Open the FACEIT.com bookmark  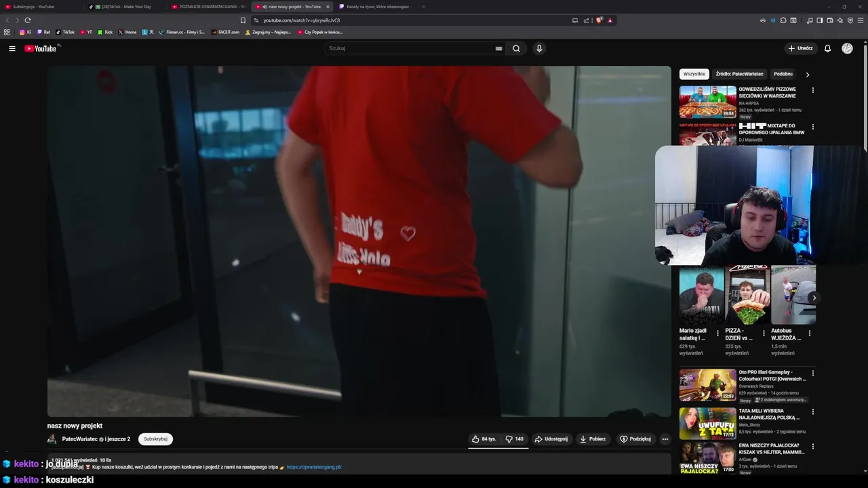[225, 32]
